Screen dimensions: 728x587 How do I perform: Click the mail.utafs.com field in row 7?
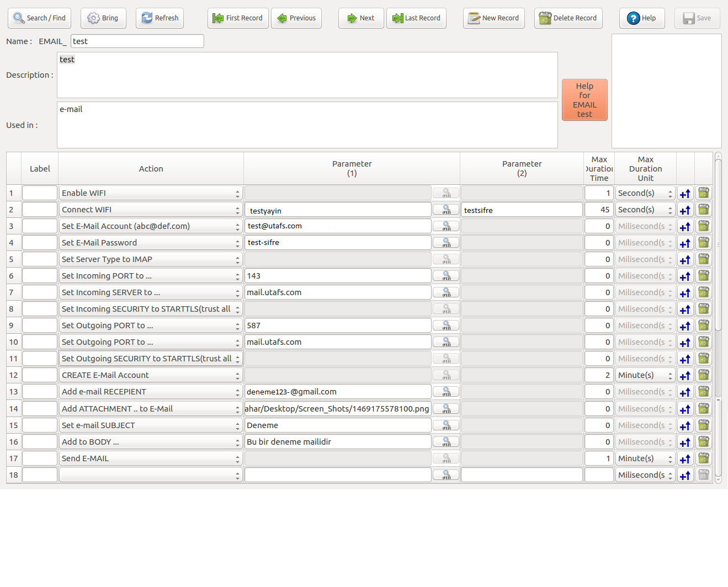point(338,292)
